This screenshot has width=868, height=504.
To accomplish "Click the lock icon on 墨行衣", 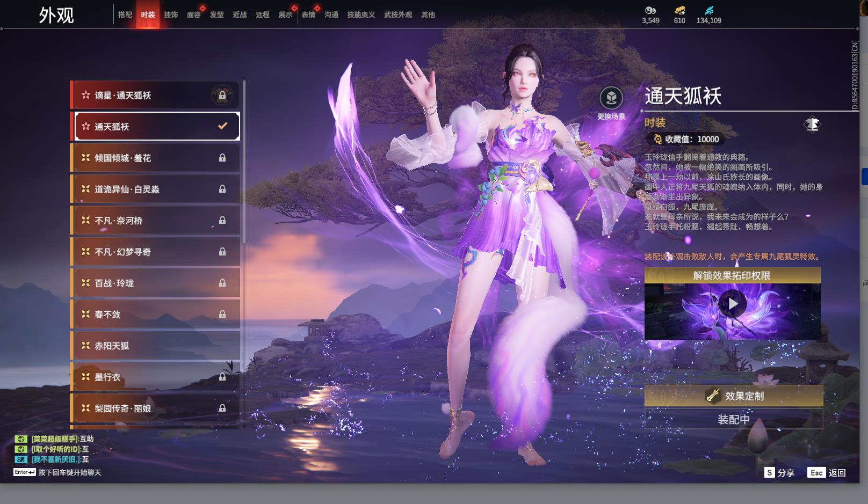I will pos(222,377).
